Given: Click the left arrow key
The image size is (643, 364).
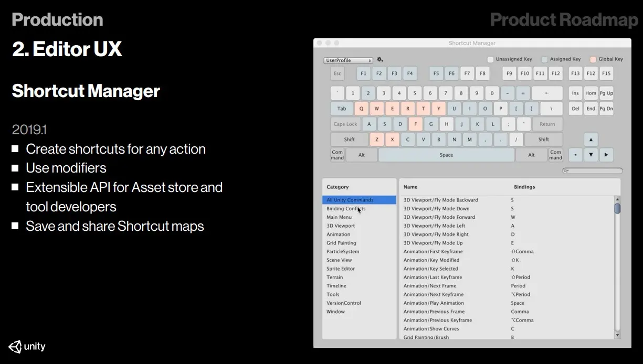Looking at the screenshot, I should (576, 155).
